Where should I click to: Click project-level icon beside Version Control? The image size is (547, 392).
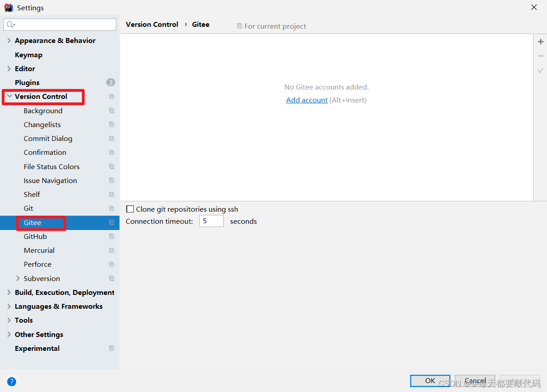[x=111, y=97]
